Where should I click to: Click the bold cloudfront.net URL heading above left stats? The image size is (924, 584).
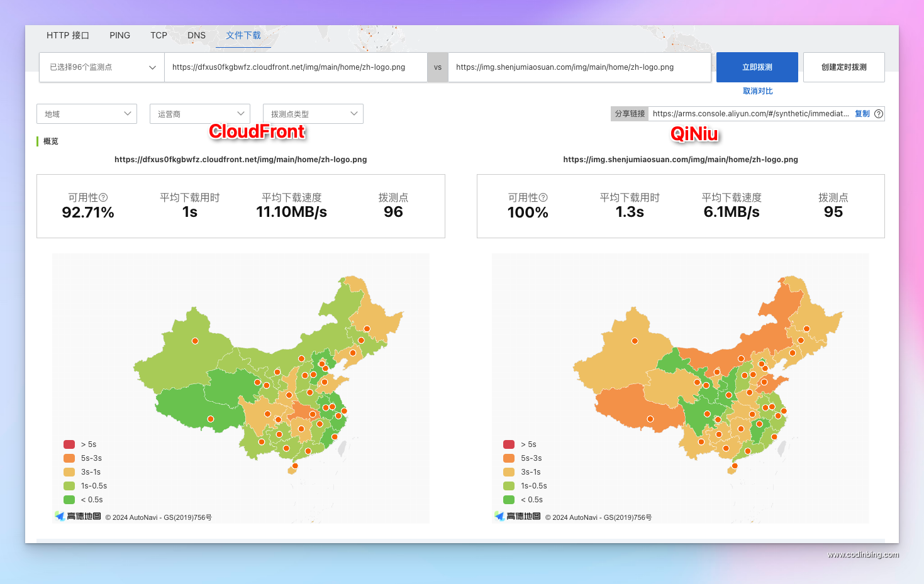point(240,160)
